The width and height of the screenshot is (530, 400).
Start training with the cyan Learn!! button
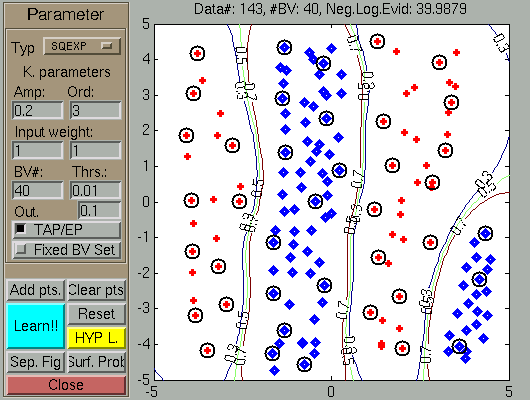[x=35, y=326]
